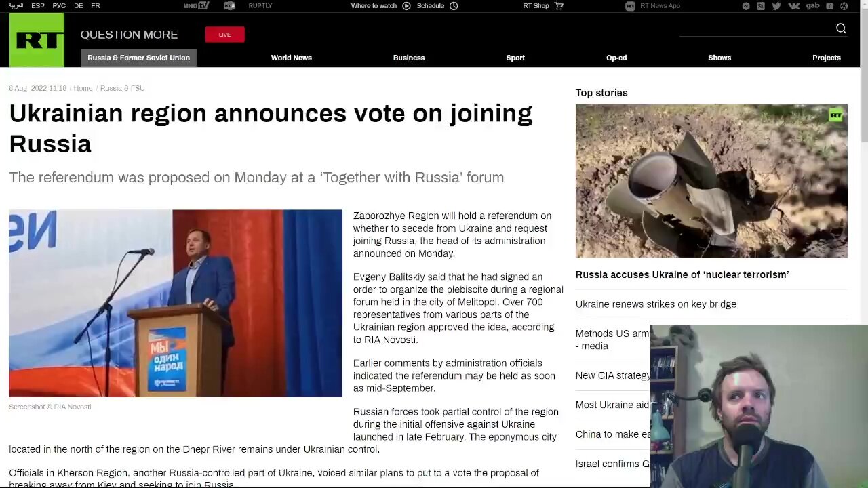868x488 pixels.
Task: Click the RT Shop cart icon
Action: click(x=559, y=6)
